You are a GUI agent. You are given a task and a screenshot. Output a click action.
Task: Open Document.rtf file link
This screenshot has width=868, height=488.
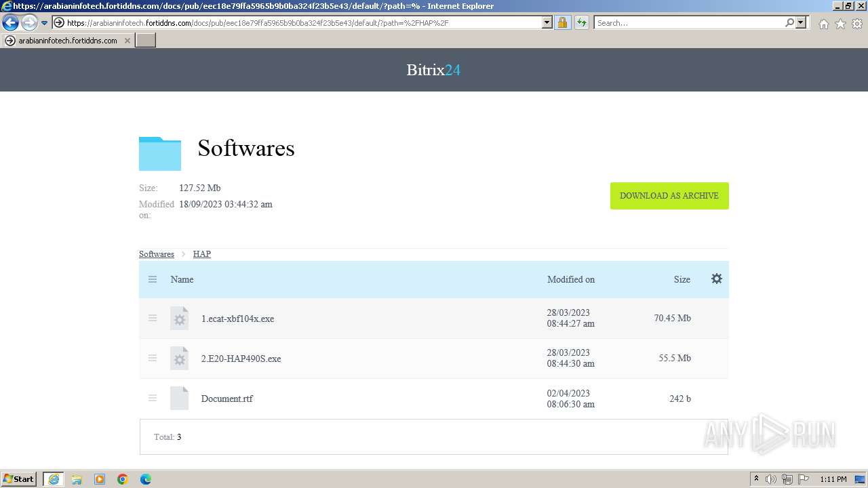(x=227, y=399)
